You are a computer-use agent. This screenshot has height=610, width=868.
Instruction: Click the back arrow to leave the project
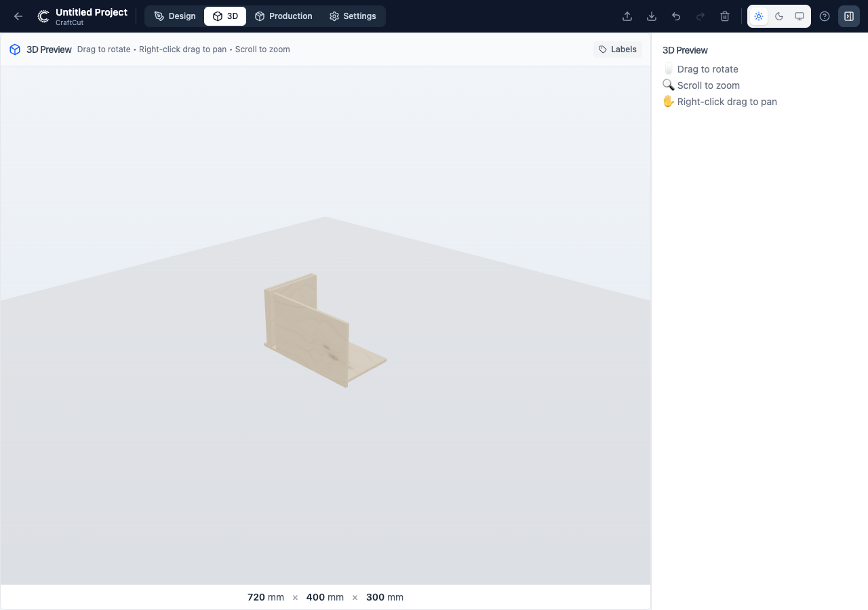point(18,16)
